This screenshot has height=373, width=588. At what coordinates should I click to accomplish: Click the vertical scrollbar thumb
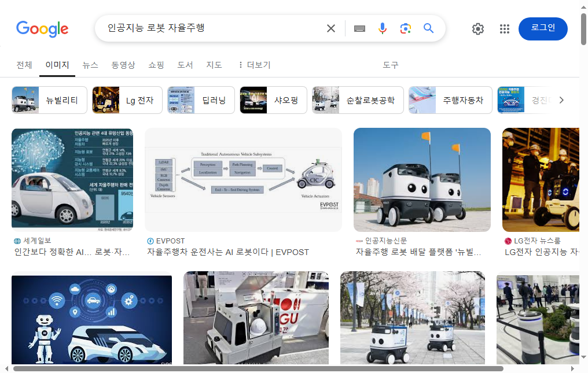pos(583,29)
